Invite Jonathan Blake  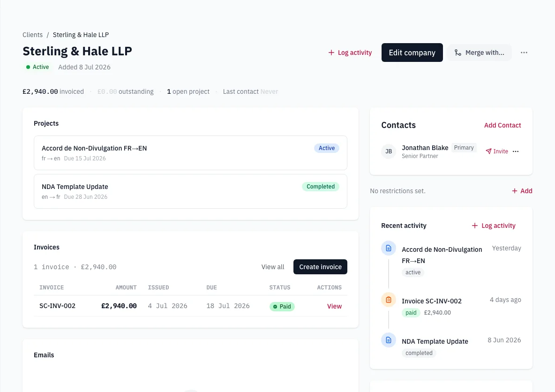pyautogui.click(x=497, y=151)
